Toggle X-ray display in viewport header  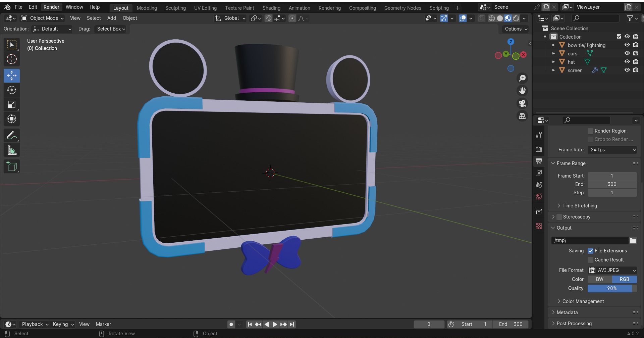pos(481,18)
